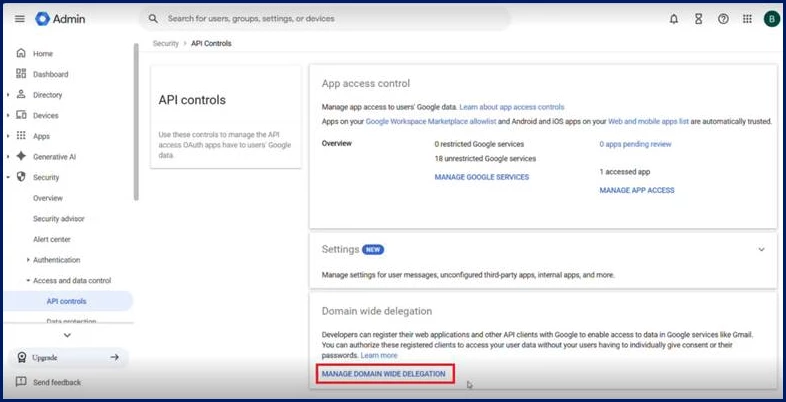This screenshot has width=786, height=402.
Task: Click API Controls breadcrumb text
Action: (211, 44)
